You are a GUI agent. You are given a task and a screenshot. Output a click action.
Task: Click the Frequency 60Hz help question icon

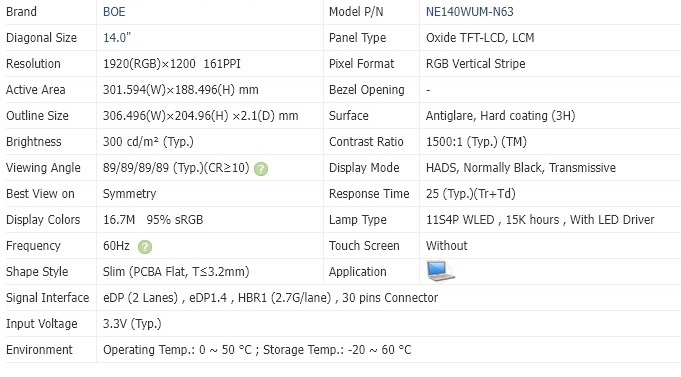(x=145, y=247)
